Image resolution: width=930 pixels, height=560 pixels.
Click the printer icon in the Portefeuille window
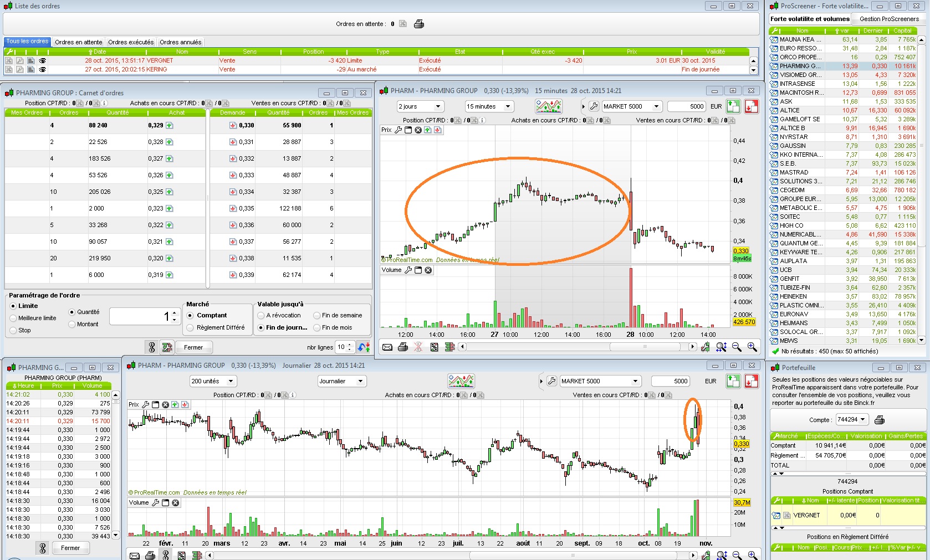(x=879, y=420)
